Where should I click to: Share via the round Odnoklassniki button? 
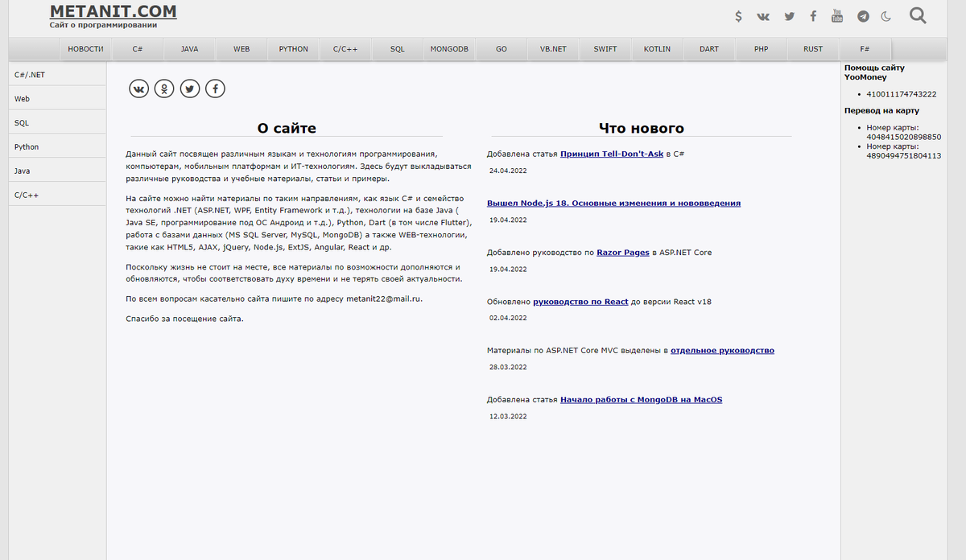point(164,89)
